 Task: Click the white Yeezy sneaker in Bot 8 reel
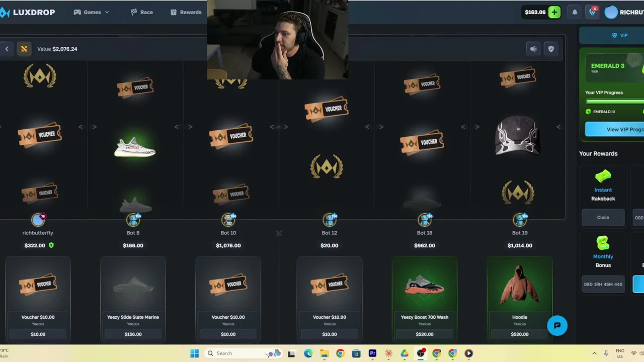click(x=135, y=147)
